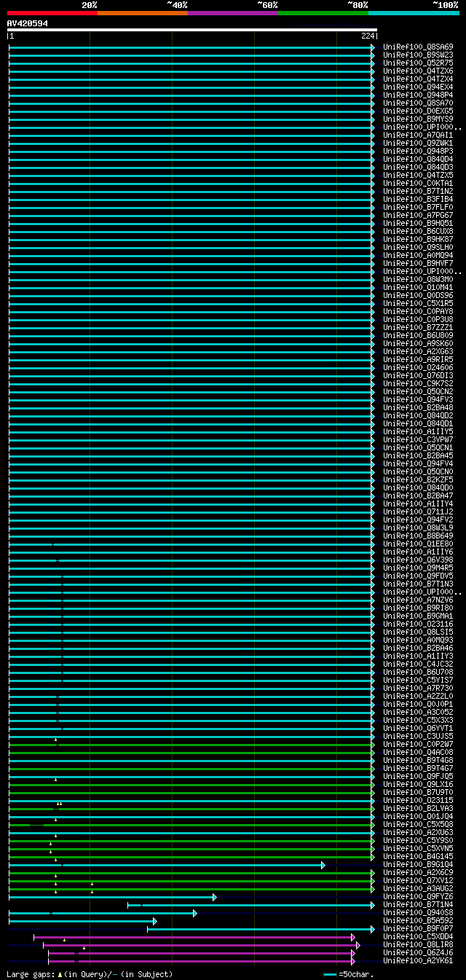Select the UniRef100_C5X1R5 label
The height and width of the screenshot is (980, 466).
[418, 303]
